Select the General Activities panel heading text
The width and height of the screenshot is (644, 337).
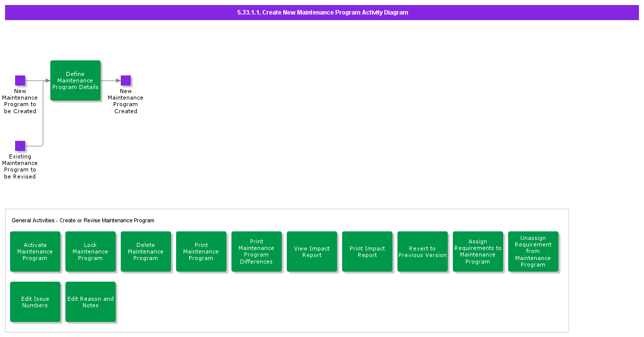point(83,220)
